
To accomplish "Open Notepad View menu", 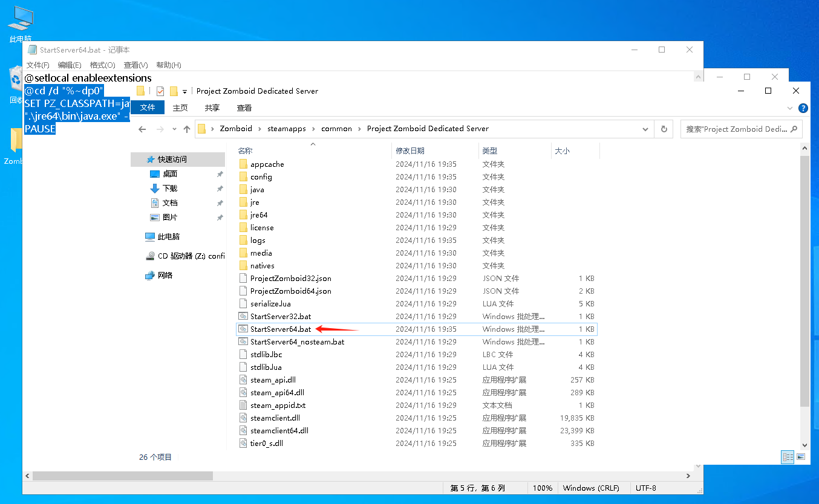I will pos(135,65).
